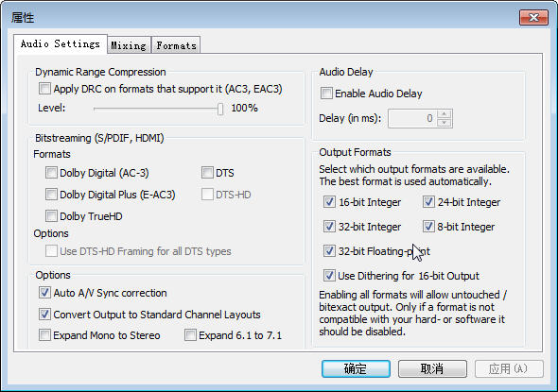Click the DRC Level slider handle
The image size is (558, 392).
coord(220,109)
